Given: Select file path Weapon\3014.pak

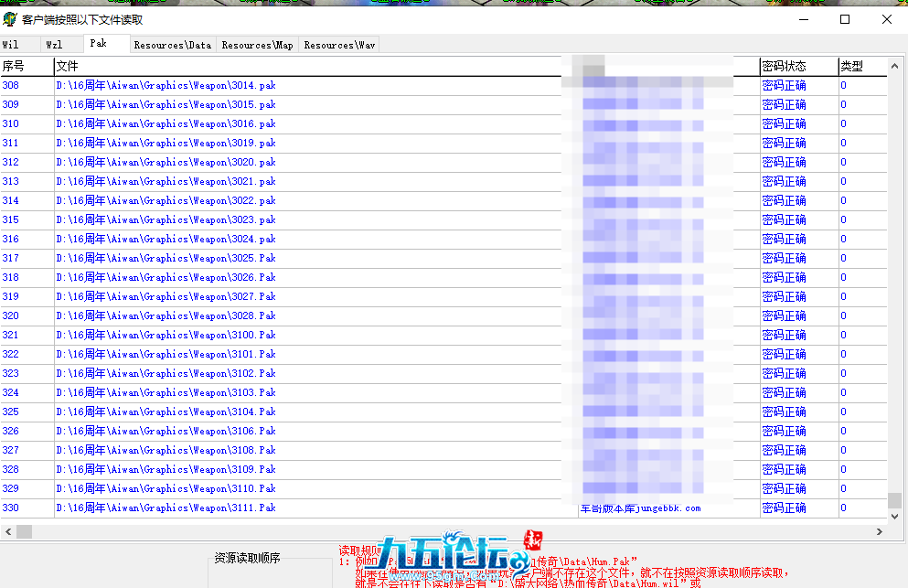Looking at the screenshot, I should pyautogui.click(x=166, y=86).
